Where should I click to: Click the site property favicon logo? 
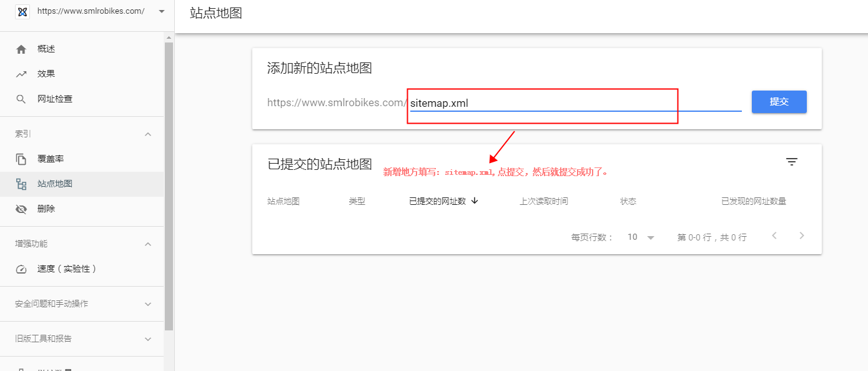pos(22,11)
